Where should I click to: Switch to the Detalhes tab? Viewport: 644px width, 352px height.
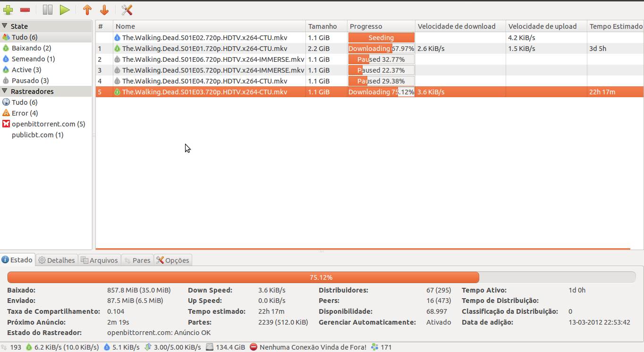point(56,260)
